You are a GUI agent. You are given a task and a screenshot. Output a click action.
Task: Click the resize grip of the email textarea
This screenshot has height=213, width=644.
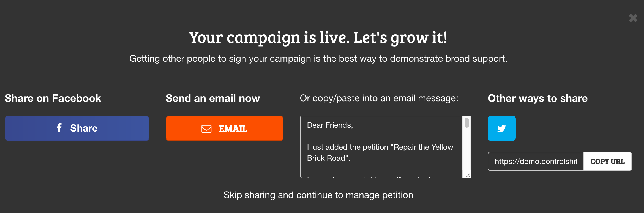[468, 175]
